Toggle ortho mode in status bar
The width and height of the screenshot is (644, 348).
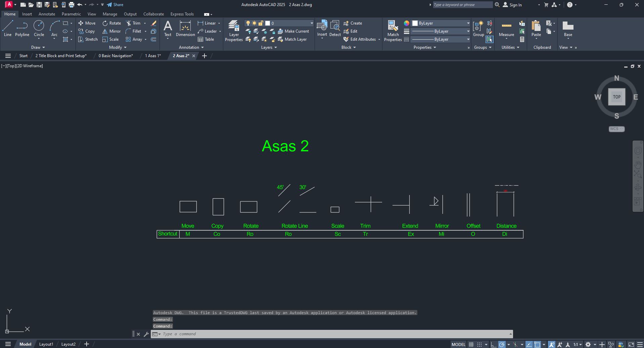[x=493, y=345]
